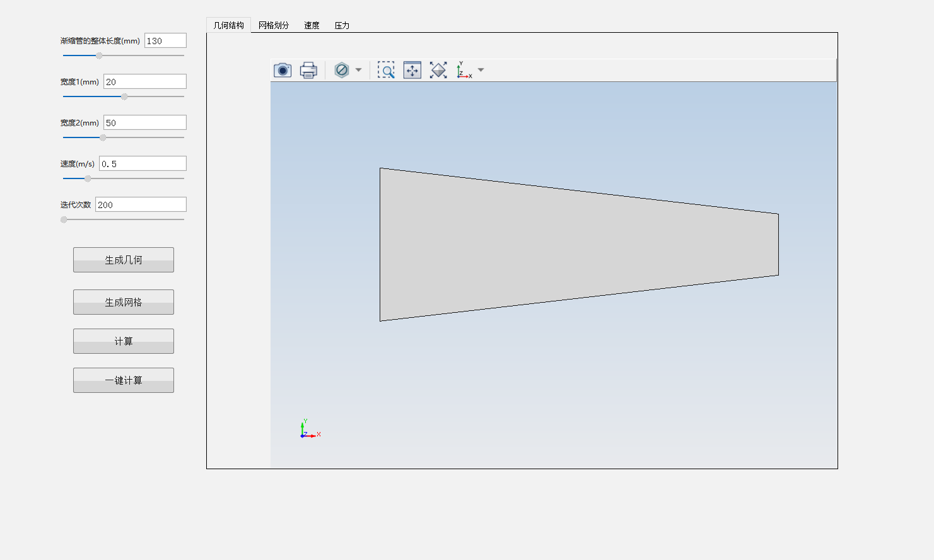Click the 宽度1(mm) input field
This screenshot has height=560, width=934.
(x=145, y=81)
